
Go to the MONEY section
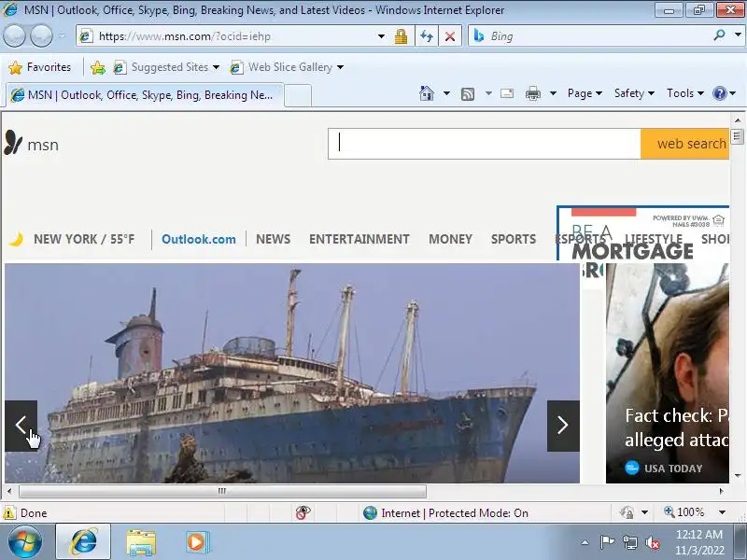point(450,239)
